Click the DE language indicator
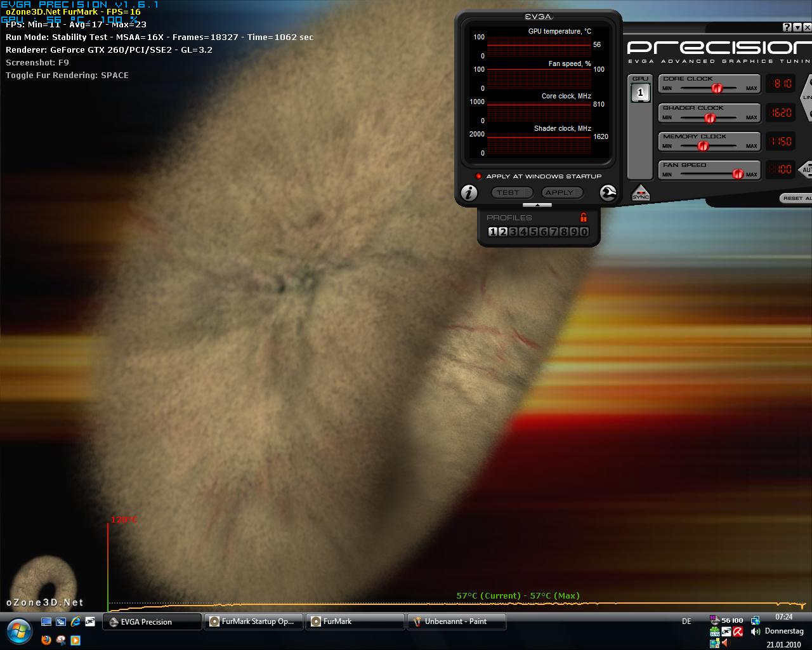The image size is (812, 650). pos(686,621)
